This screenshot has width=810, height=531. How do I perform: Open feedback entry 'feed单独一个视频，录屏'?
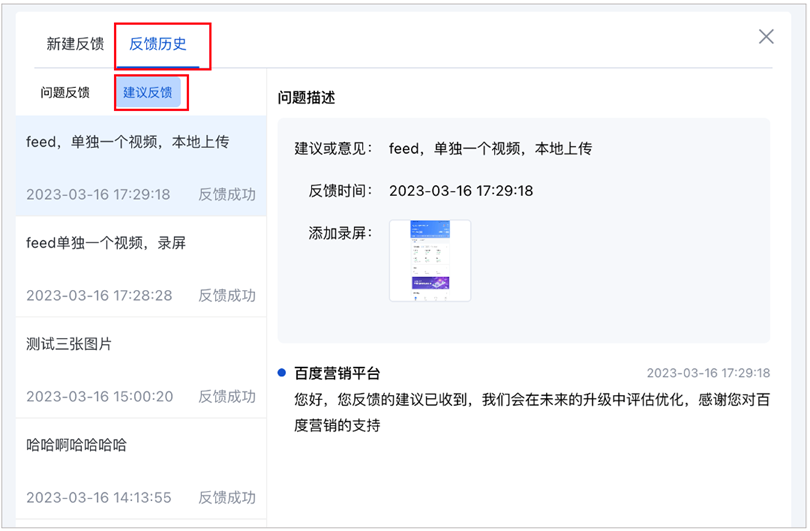click(106, 243)
